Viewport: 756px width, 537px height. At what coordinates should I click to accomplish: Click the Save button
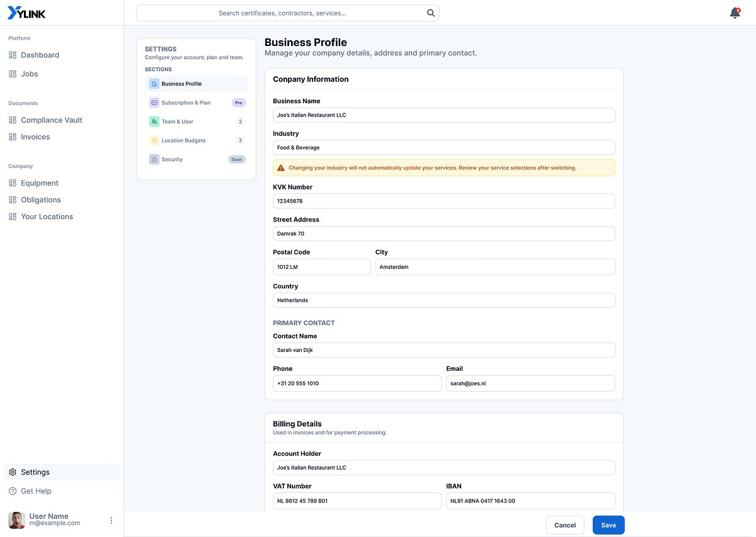tap(609, 525)
